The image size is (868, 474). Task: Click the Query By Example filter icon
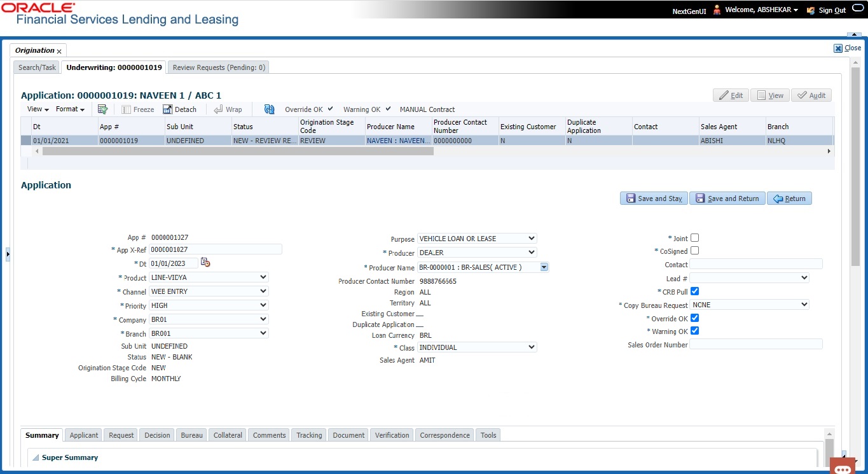tap(102, 109)
